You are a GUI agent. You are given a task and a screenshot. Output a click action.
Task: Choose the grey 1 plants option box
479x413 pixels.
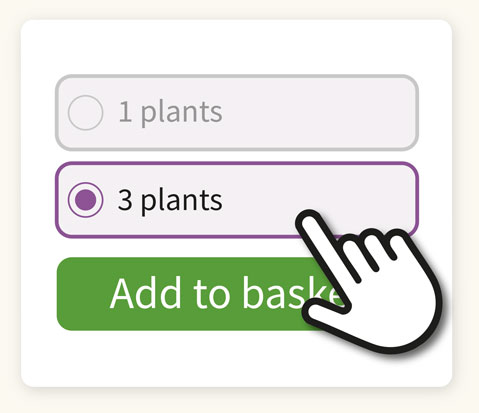click(237, 113)
